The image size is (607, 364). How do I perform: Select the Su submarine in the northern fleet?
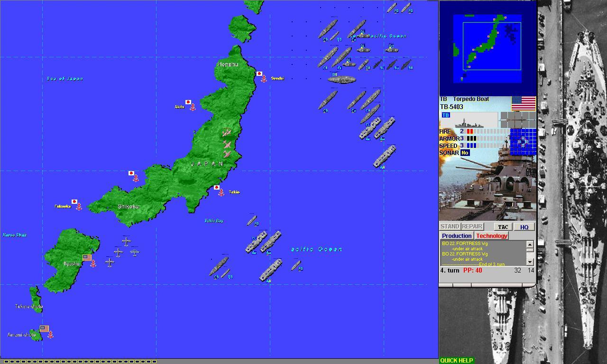392,64
